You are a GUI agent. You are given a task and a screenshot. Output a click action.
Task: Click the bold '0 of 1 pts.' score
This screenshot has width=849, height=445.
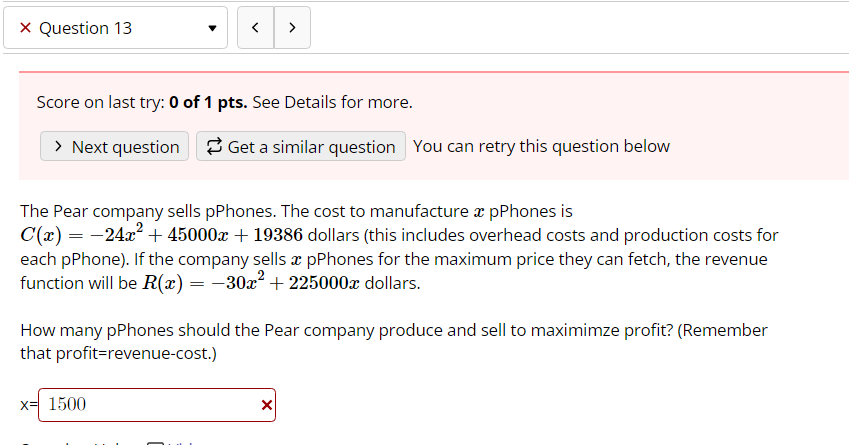click(209, 102)
